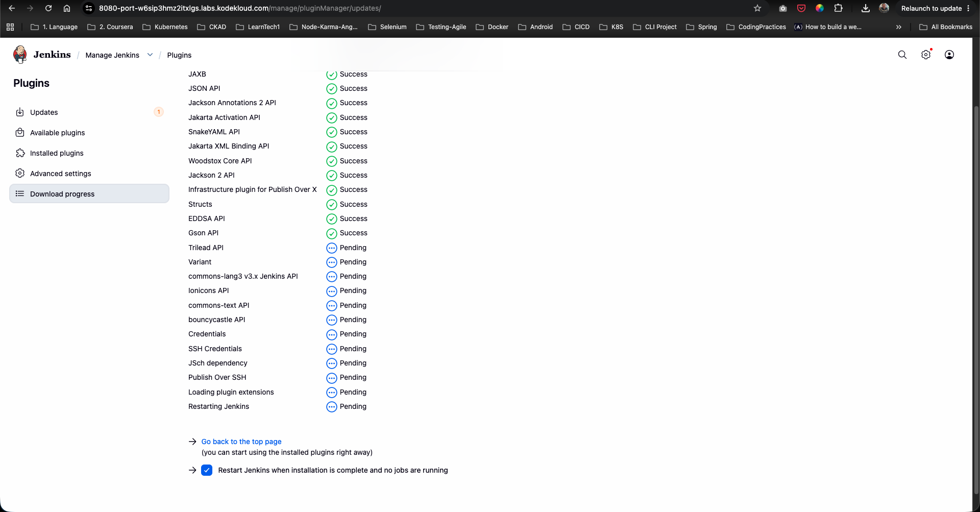Click the Advanced settings gear icon
The image size is (980, 512).
coord(20,174)
